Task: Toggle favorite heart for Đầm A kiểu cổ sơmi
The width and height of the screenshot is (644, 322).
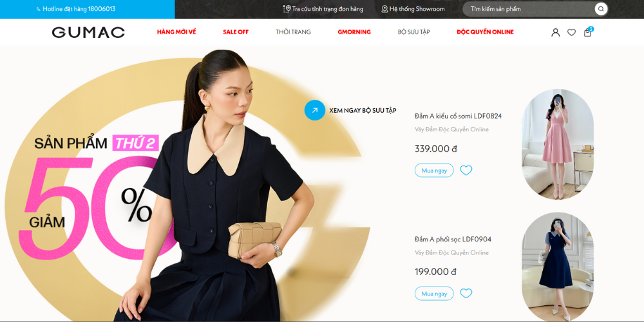Action: click(466, 170)
